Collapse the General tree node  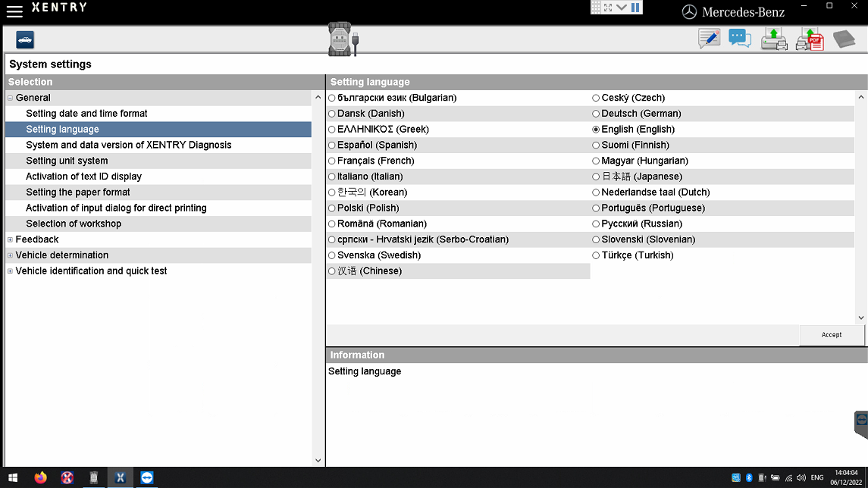coord(10,98)
